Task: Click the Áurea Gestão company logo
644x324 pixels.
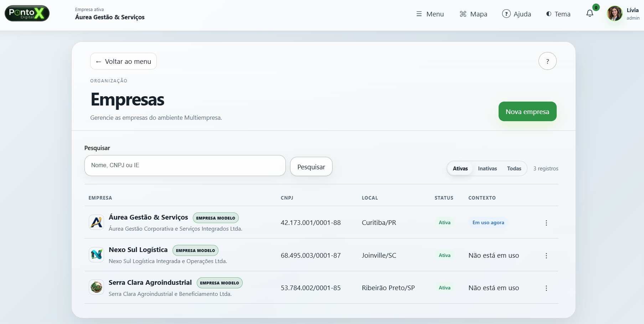Action: (96, 222)
